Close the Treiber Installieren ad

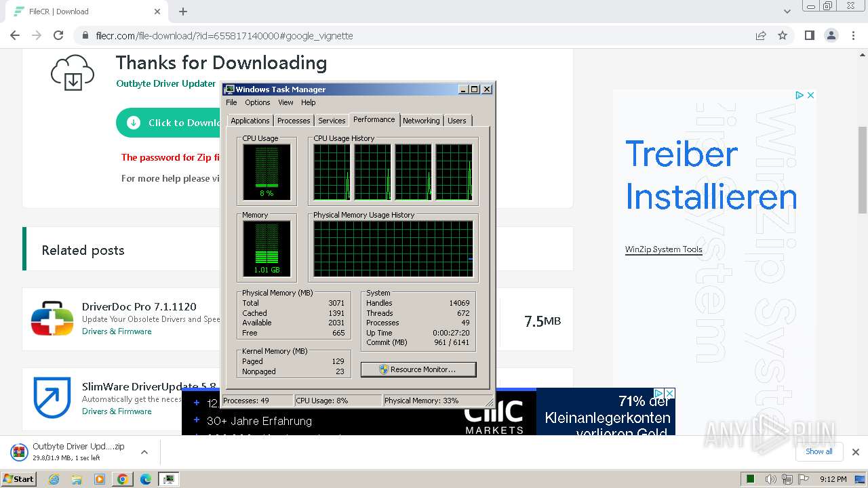tap(810, 95)
